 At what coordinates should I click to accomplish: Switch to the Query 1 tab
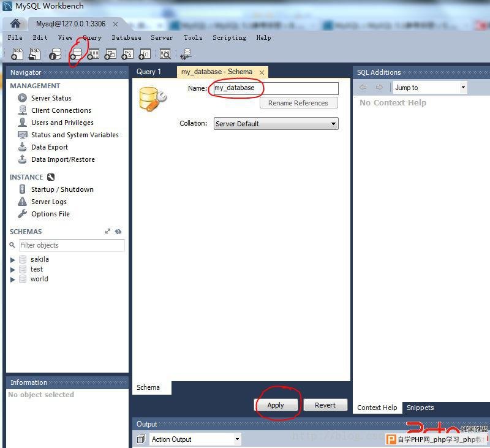[x=149, y=72]
